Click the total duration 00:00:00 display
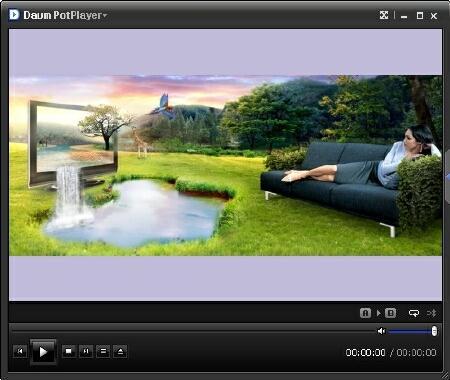Screen dimensions: 450x380 [x=416, y=353]
